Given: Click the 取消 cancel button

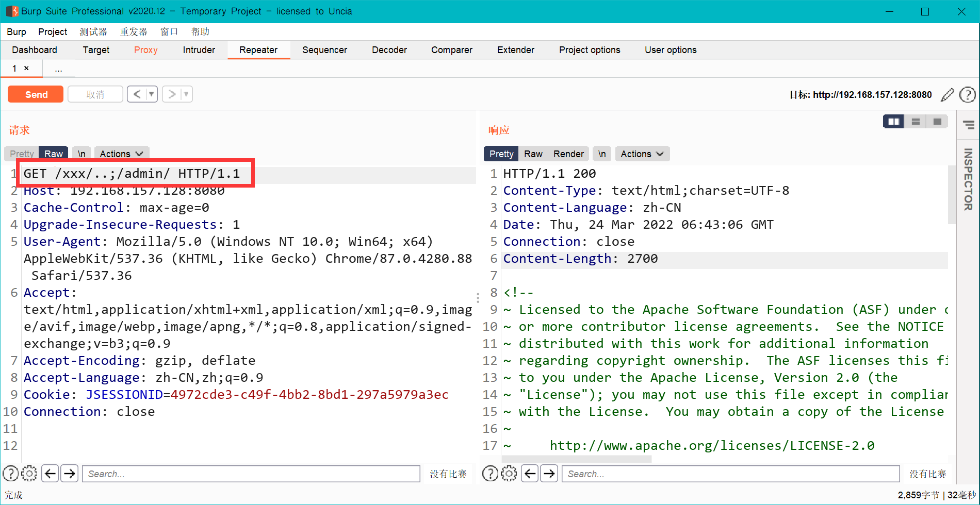Looking at the screenshot, I should 95,94.
